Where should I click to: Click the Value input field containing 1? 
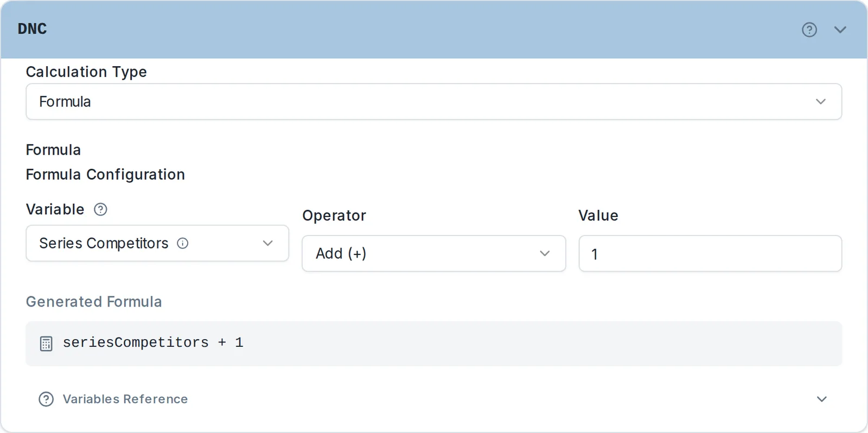click(710, 253)
